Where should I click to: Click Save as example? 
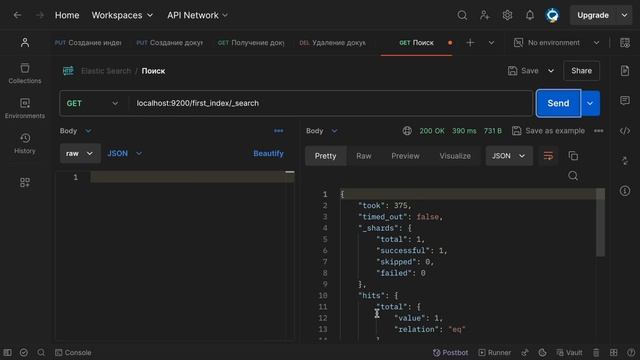pyautogui.click(x=549, y=131)
